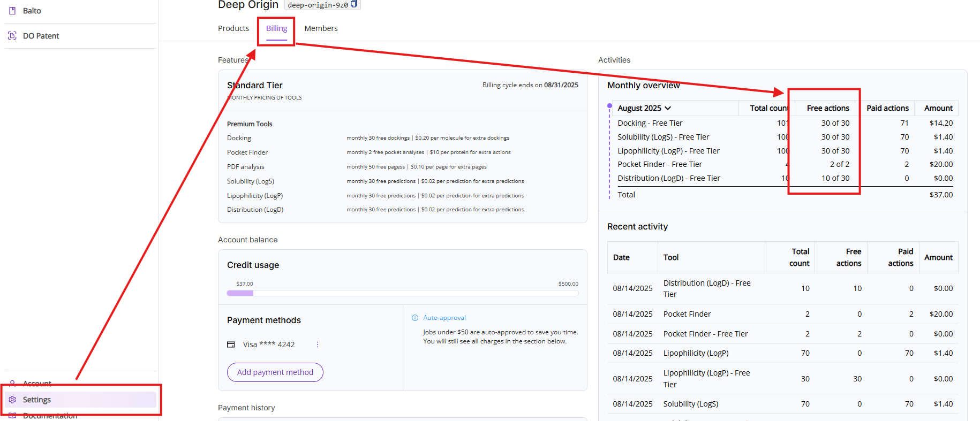Open the Visa 4242 three-dot options menu
980x421 pixels.
318,345
